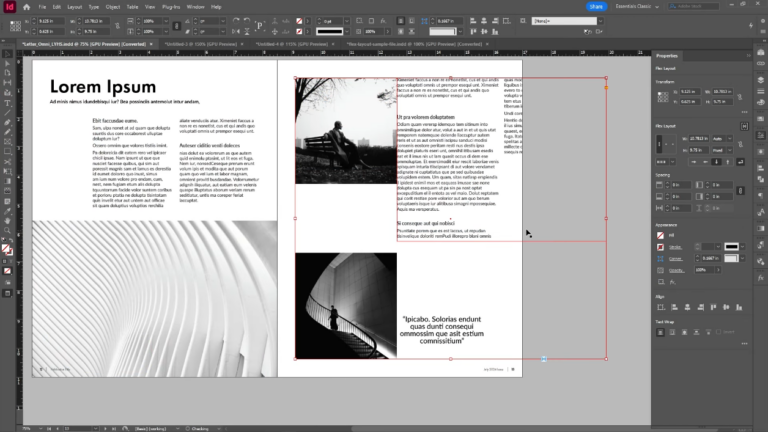
Task: Select Wrap around object shape option
Action: point(684,332)
